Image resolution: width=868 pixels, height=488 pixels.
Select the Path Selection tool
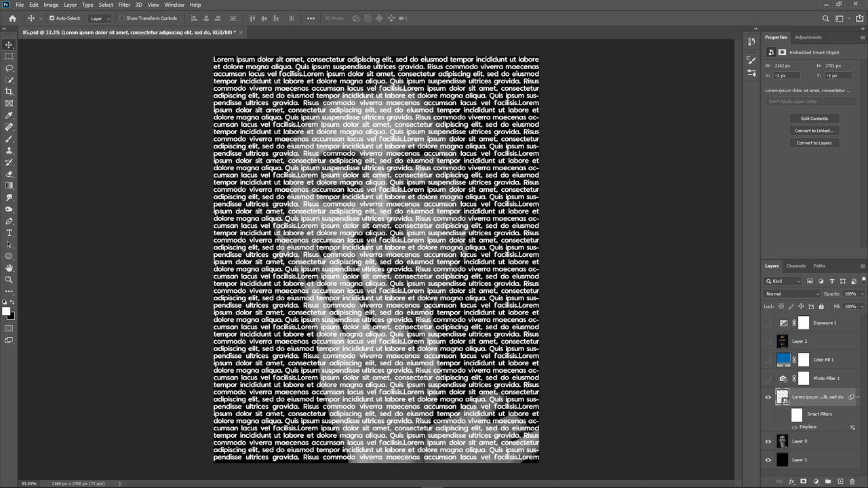click(9, 245)
